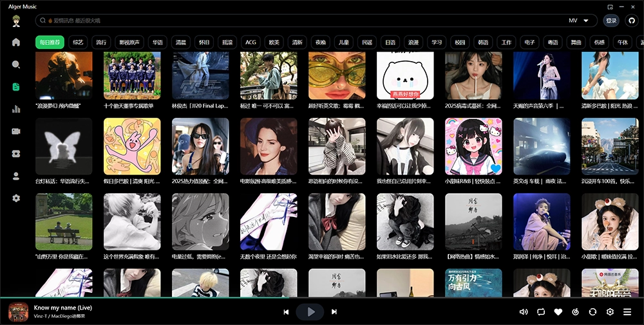Click the song progress bar

click(x=322, y=297)
